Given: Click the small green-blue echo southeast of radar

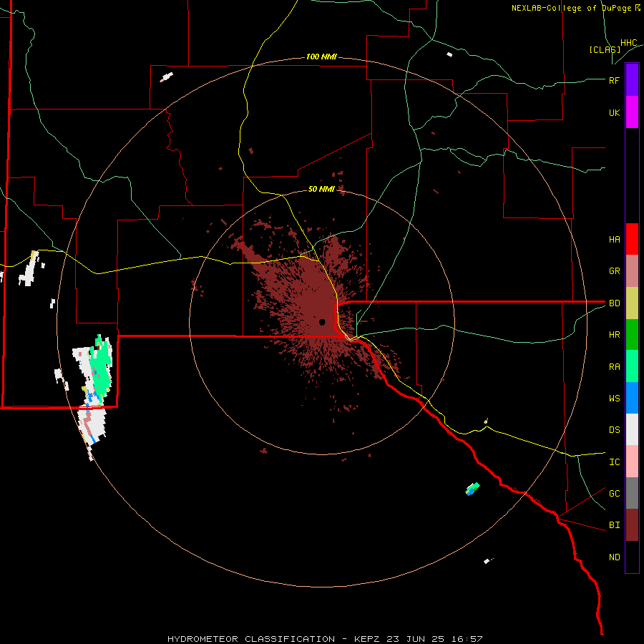Looking at the screenshot, I should (x=472, y=489).
